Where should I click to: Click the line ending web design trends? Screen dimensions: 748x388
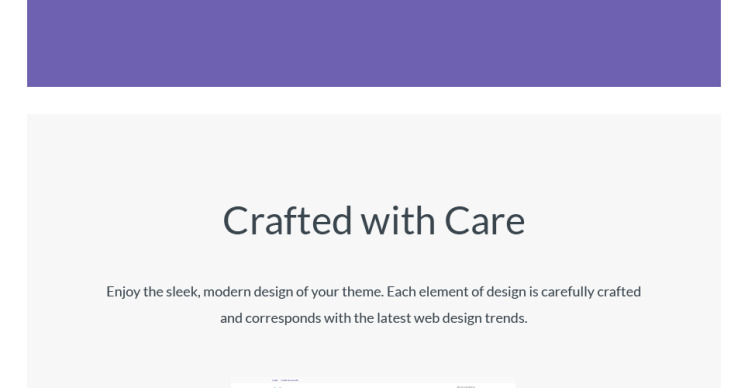[x=374, y=318]
